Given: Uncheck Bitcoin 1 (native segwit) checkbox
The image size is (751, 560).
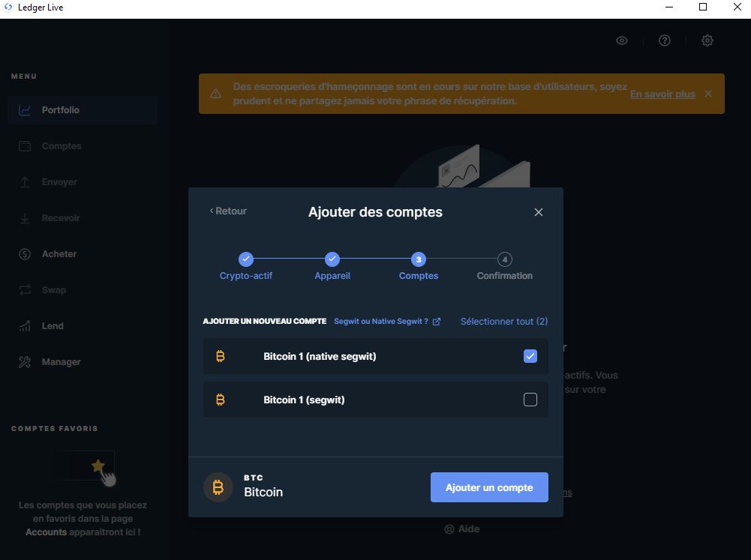Looking at the screenshot, I should click(530, 356).
